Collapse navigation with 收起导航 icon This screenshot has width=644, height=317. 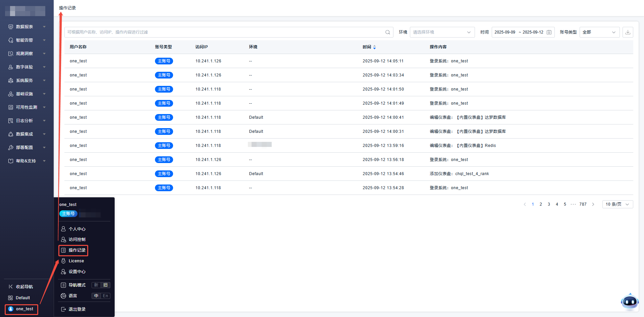pyautogui.click(x=11, y=286)
